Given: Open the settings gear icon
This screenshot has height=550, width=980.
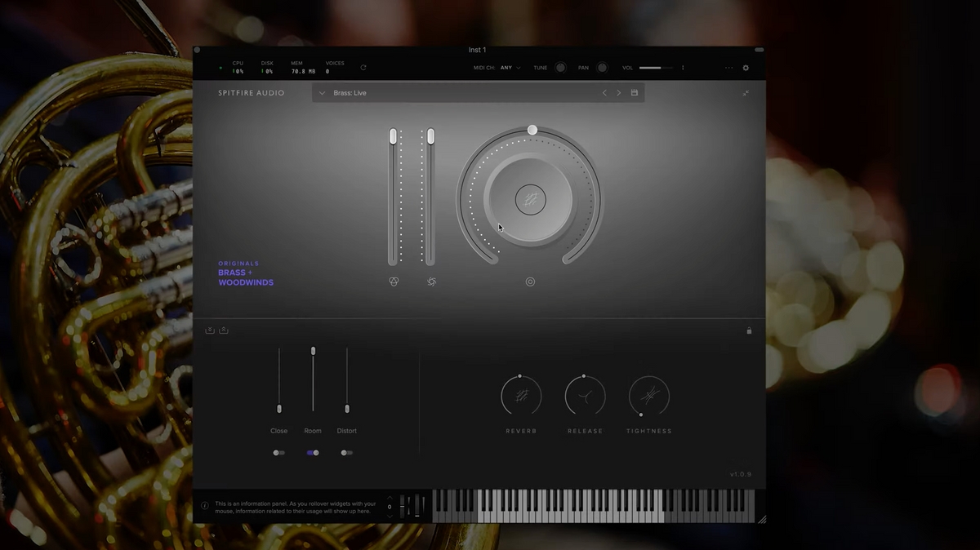Looking at the screenshot, I should point(746,68).
